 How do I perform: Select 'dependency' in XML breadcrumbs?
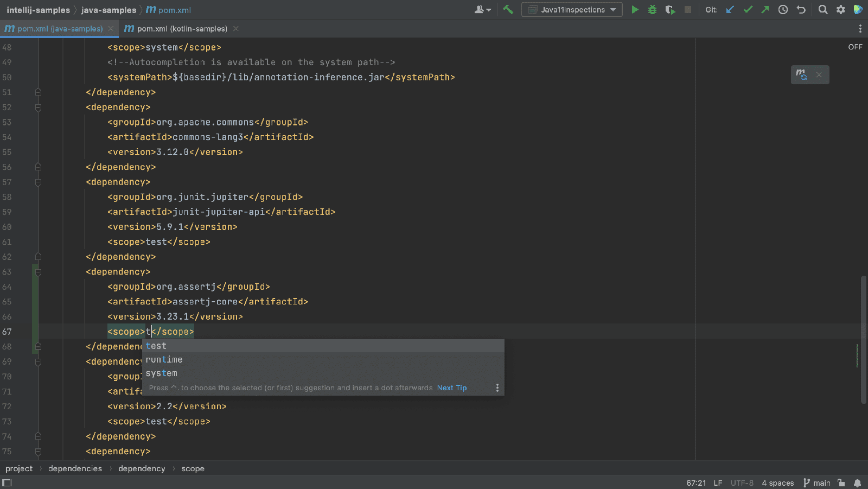click(x=142, y=468)
